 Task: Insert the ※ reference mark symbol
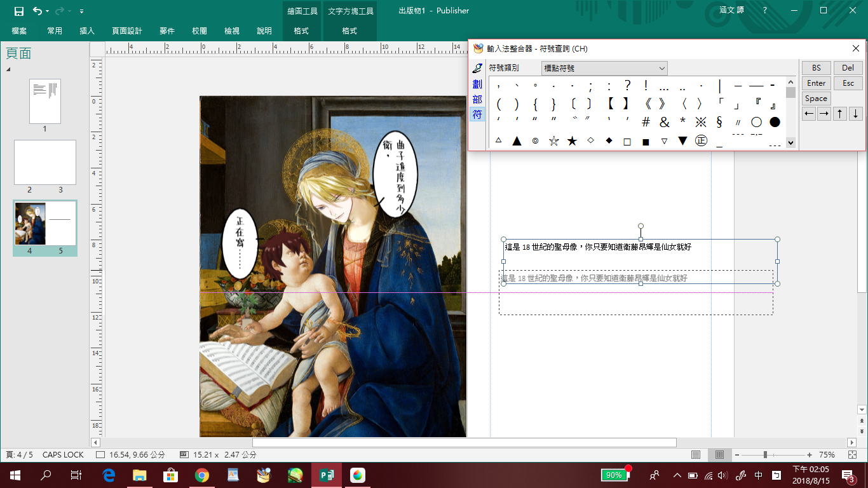pos(701,122)
